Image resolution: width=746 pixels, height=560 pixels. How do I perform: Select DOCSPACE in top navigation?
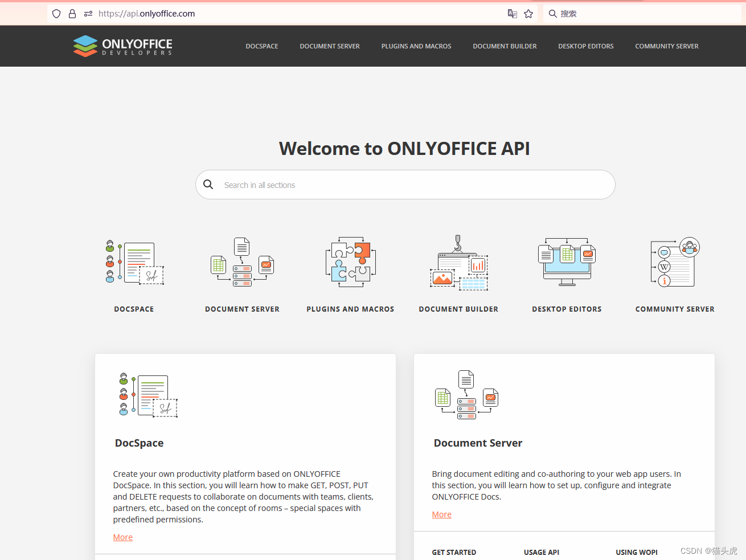[262, 46]
